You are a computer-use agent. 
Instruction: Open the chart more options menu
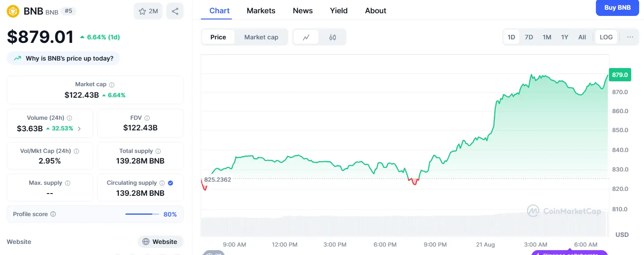click(x=630, y=37)
